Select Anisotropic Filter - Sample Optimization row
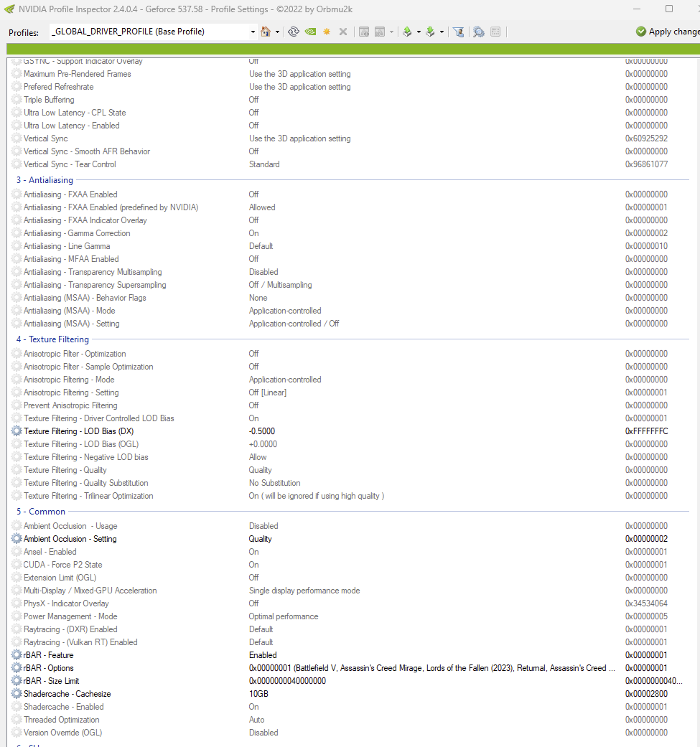This screenshot has width=700, height=747. pyautogui.click(x=350, y=367)
